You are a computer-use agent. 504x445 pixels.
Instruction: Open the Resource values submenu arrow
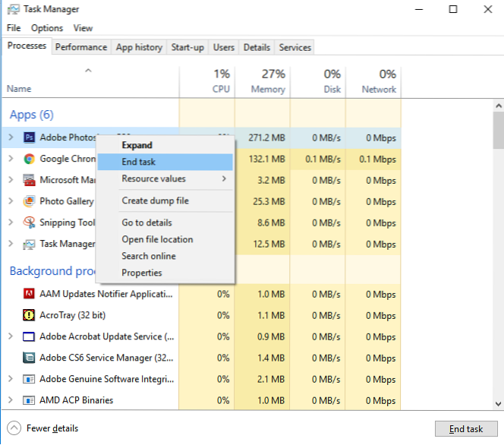point(224,178)
